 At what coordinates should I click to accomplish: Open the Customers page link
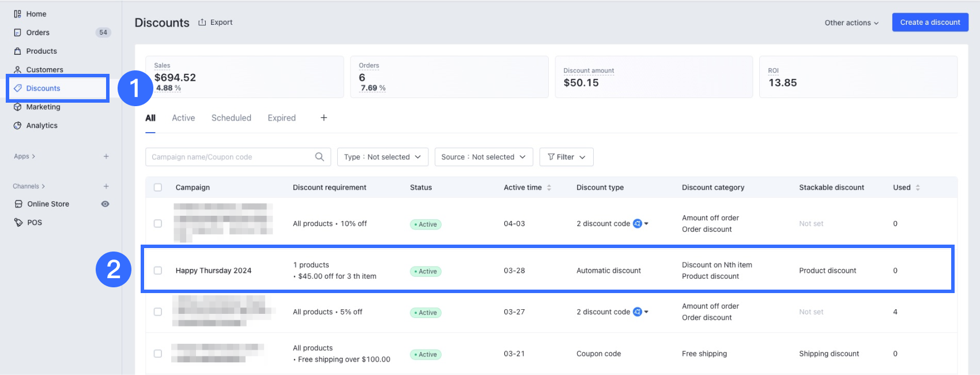point(44,69)
